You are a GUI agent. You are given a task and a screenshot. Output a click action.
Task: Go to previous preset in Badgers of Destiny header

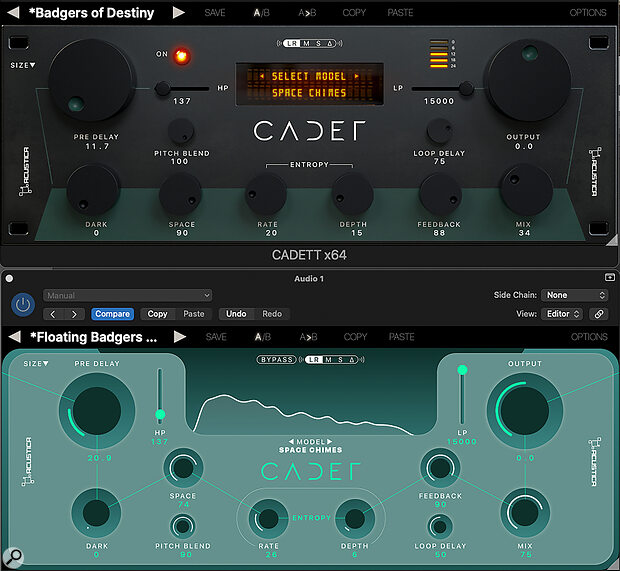pos(13,13)
